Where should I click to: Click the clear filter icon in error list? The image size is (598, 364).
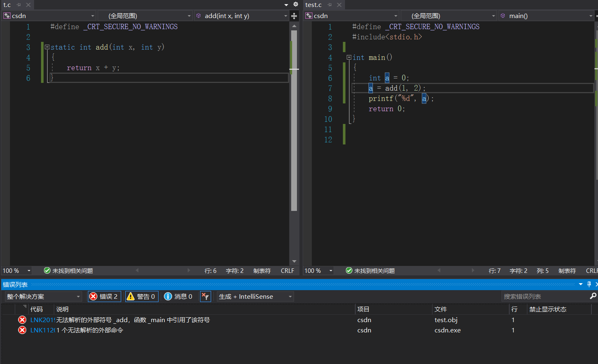[205, 296]
